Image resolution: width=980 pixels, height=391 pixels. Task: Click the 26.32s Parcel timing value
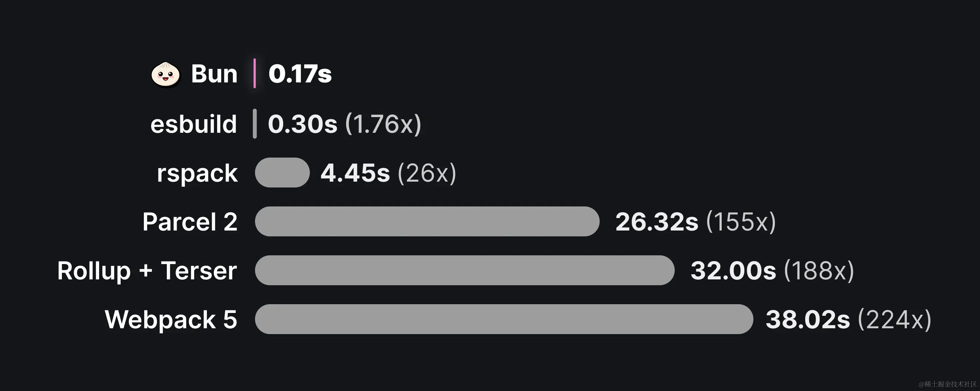point(657,222)
